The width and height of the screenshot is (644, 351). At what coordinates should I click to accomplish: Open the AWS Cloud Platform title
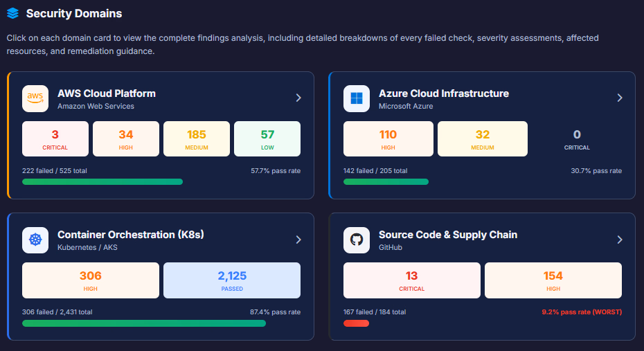click(107, 93)
